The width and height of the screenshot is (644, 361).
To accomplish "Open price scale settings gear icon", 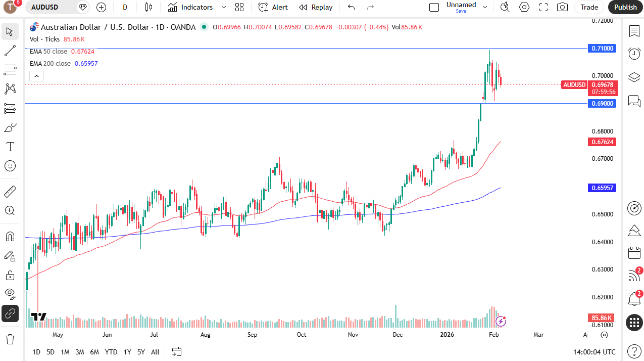I will 604,335.
